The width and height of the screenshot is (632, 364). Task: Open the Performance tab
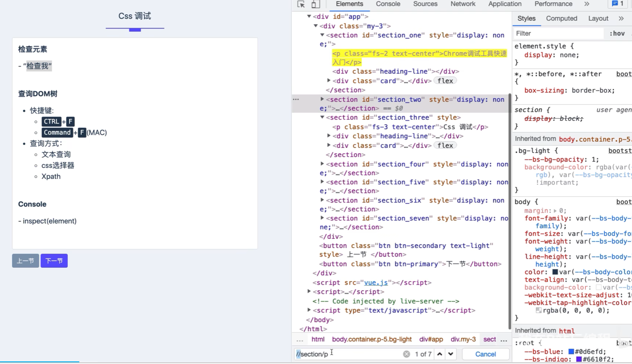pyautogui.click(x=553, y=4)
